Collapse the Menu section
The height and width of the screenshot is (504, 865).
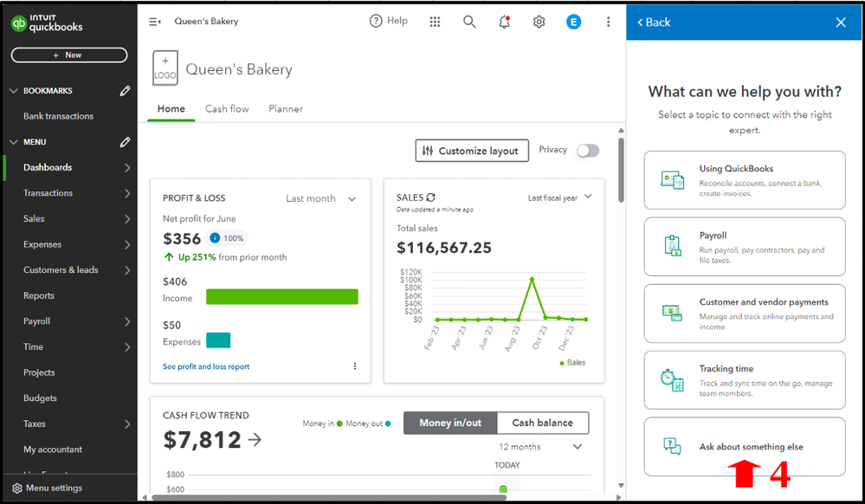pyautogui.click(x=14, y=142)
